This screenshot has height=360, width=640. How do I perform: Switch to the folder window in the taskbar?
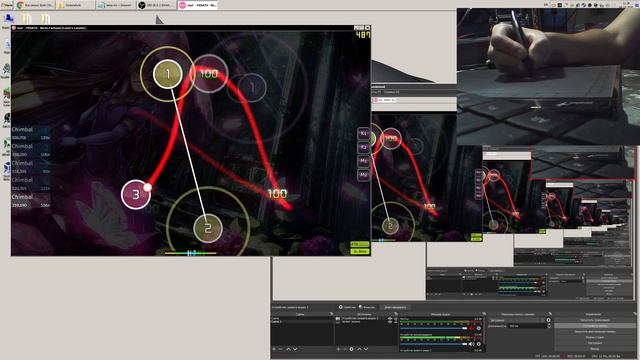[75, 5]
